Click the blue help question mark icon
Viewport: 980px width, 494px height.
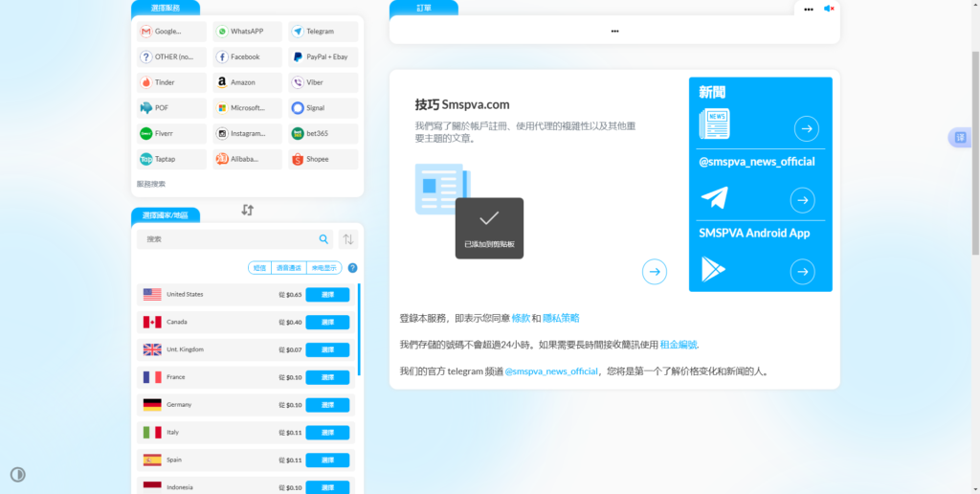[x=352, y=268]
